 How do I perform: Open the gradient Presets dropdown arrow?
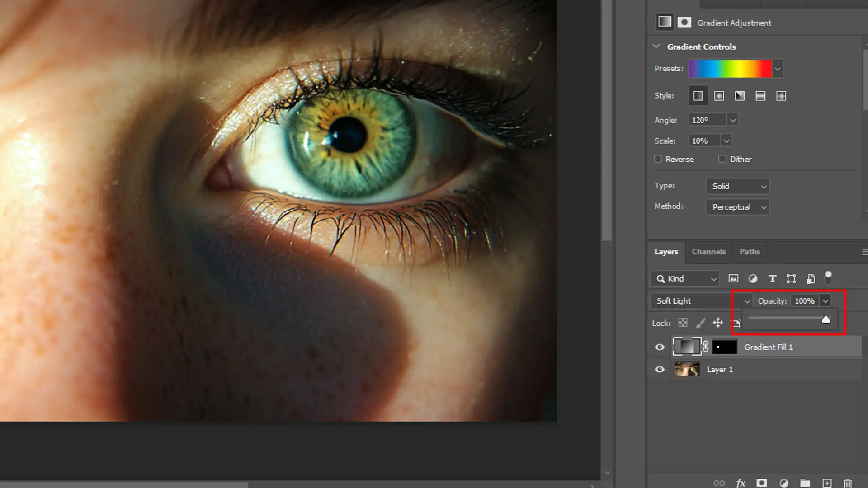click(778, 69)
